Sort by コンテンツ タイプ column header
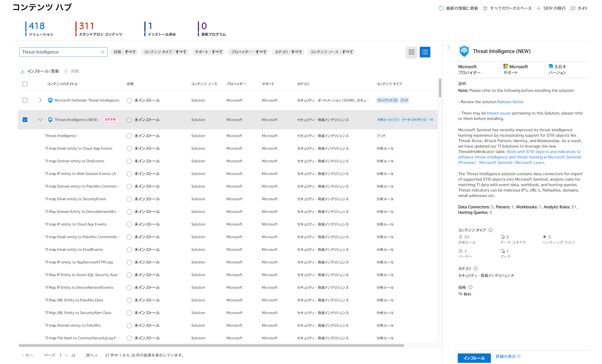This screenshot has height=364, width=602. [389, 84]
